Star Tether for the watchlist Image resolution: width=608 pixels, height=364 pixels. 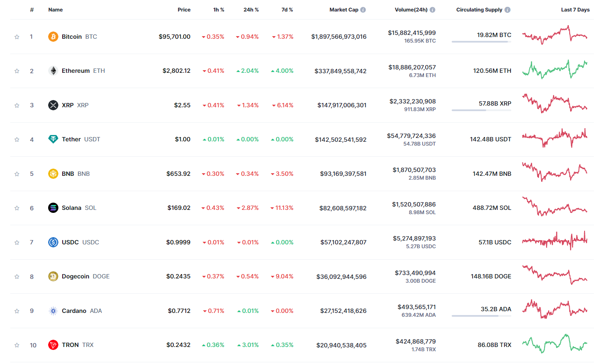pyautogui.click(x=17, y=140)
